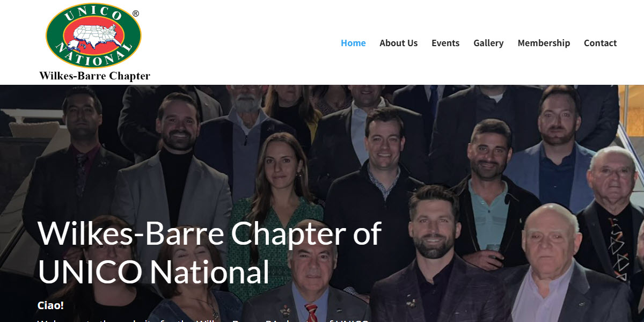Go to the Home page
Image resolution: width=644 pixels, height=322 pixels.
[x=353, y=43]
